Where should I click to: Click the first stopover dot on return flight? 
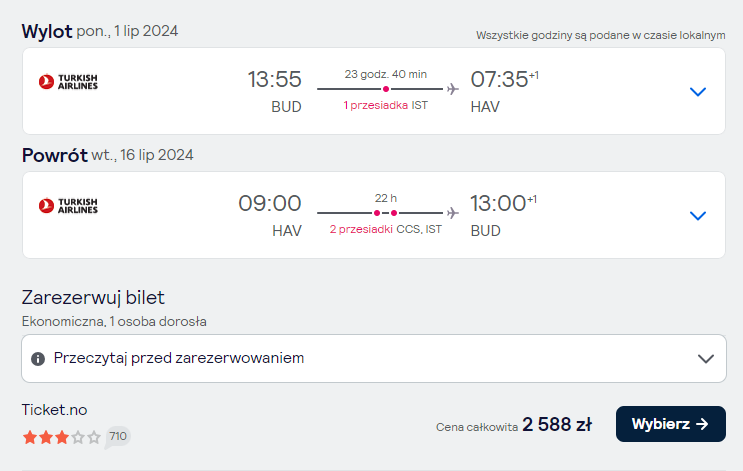(x=377, y=213)
